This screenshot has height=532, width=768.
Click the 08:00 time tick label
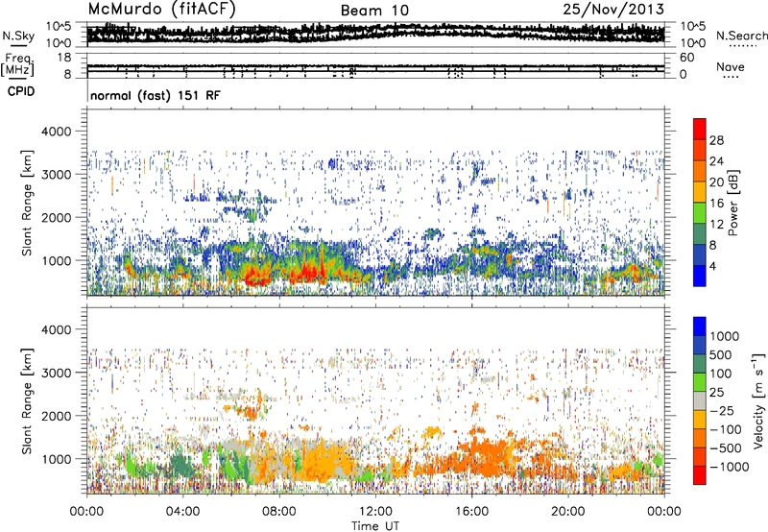coord(279,512)
